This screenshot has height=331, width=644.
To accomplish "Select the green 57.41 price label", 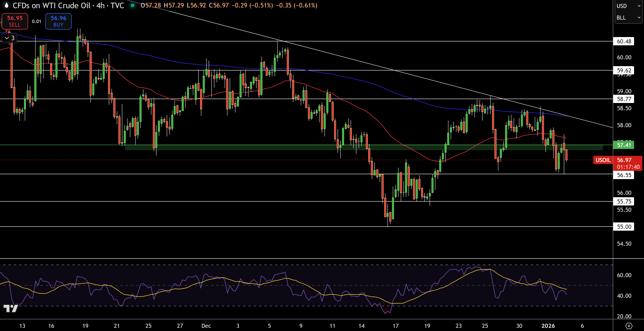I will click(624, 145).
